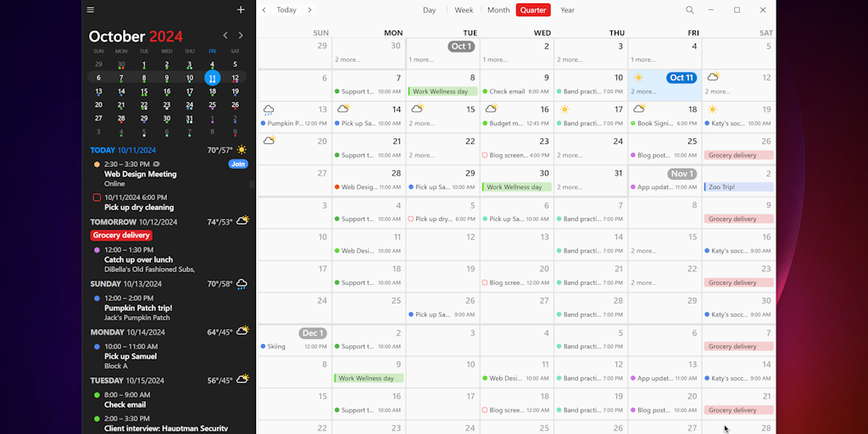Expand '2 more...' on September 30
The height and width of the screenshot is (434, 868).
click(x=348, y=60)
